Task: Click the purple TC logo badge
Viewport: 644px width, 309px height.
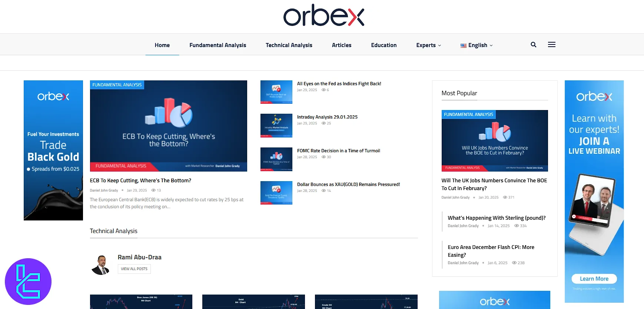Action: [x=28, y=282]
